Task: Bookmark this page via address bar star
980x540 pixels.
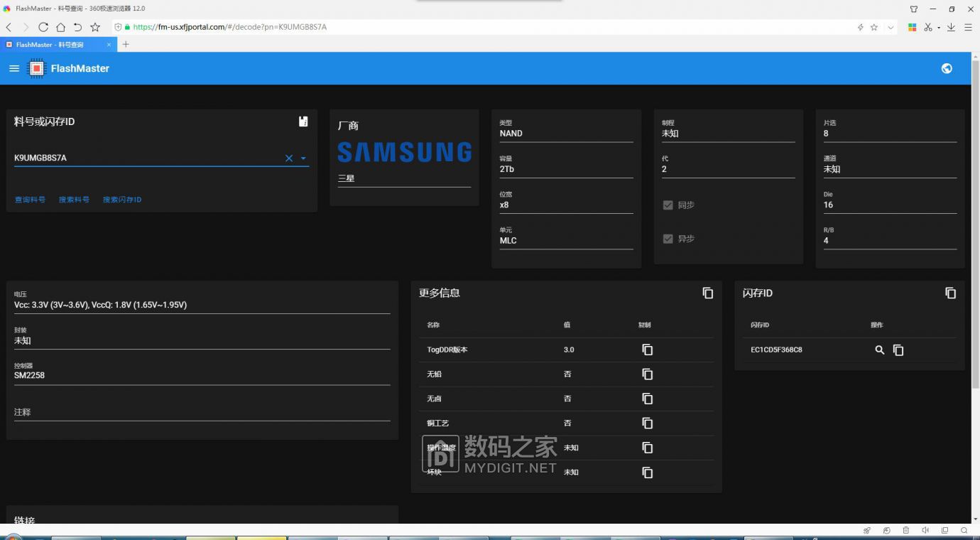Action: (x=874, y=27)
